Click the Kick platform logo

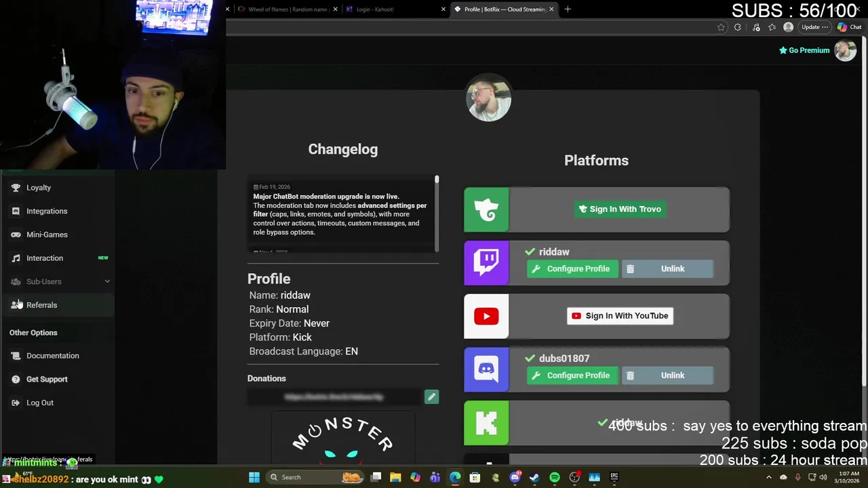click(486, 423)
